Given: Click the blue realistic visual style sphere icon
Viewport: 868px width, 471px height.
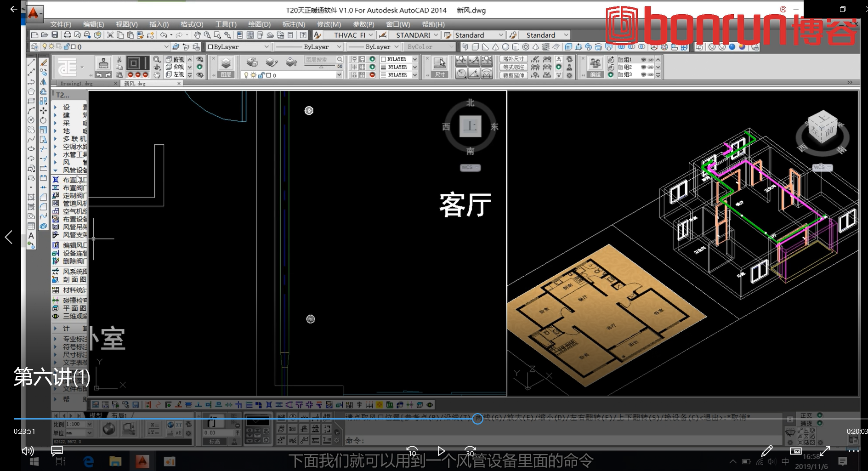Looking at the screenshot, I should pyautogui.click(x=732, y=47).
